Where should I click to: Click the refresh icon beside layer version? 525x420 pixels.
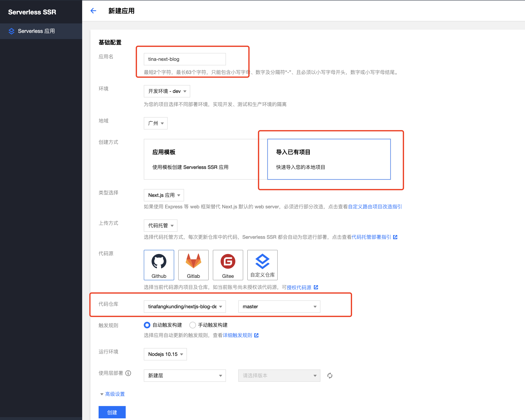point(330,375)
